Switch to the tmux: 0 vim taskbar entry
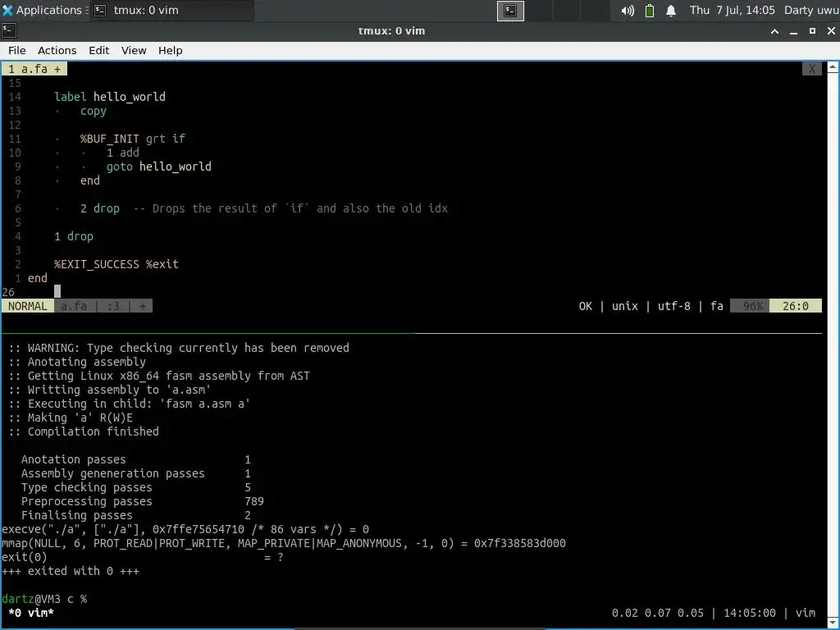Screen dimensions: 840x630 click(171, 10)
